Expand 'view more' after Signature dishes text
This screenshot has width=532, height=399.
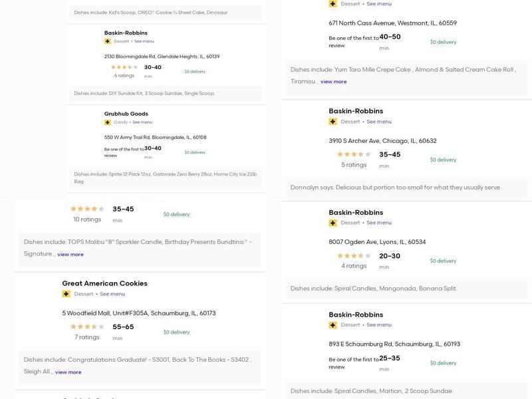click(x=70, y=254)
